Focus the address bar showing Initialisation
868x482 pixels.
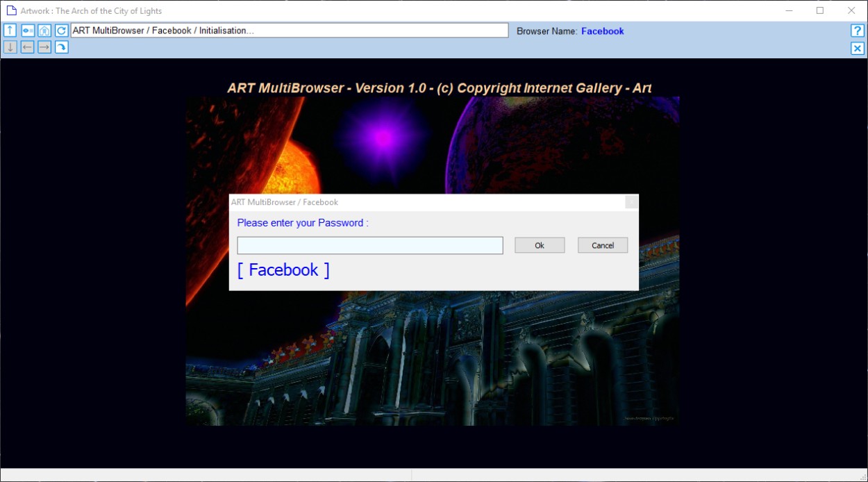coord(290,31)
